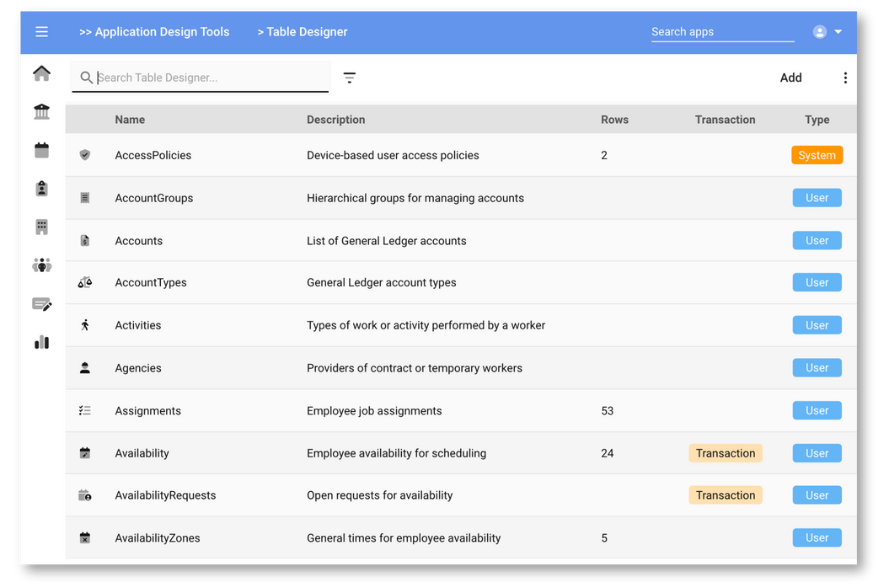Click the Search apps input field

[x=721, y=32]
